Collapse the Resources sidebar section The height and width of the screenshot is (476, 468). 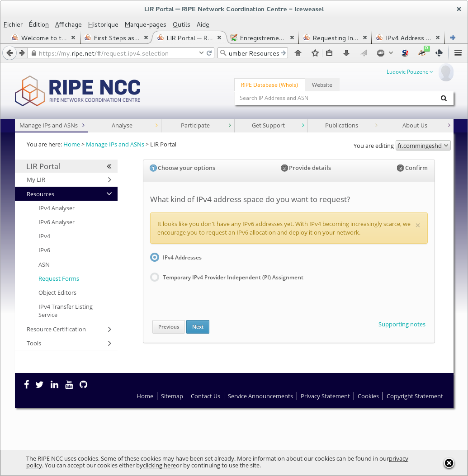coord(66,194)
